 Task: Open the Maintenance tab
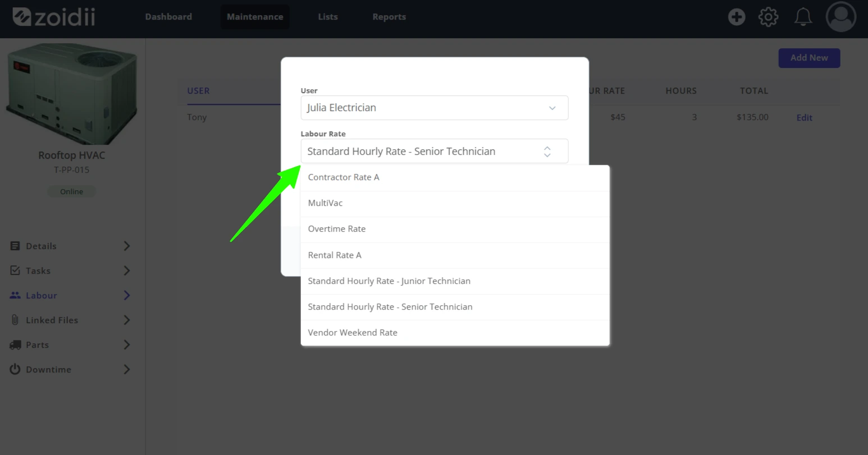pos(255,17)
